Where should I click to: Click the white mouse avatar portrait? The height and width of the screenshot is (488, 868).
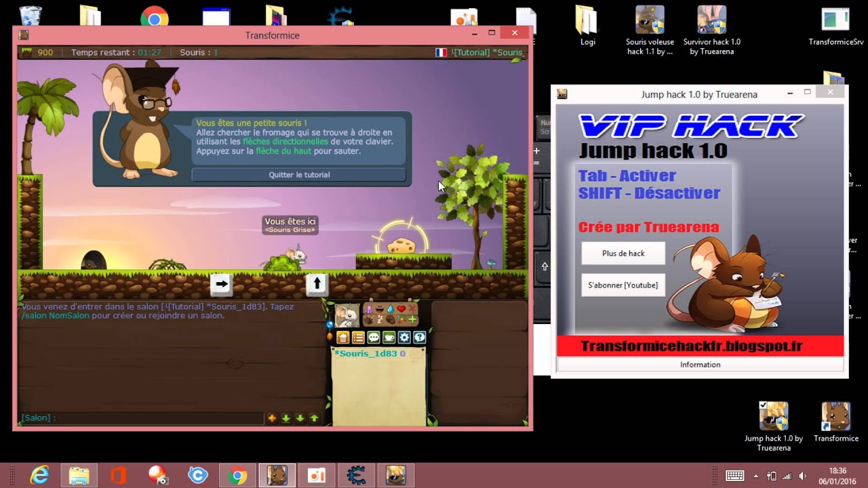pos(347,315)
